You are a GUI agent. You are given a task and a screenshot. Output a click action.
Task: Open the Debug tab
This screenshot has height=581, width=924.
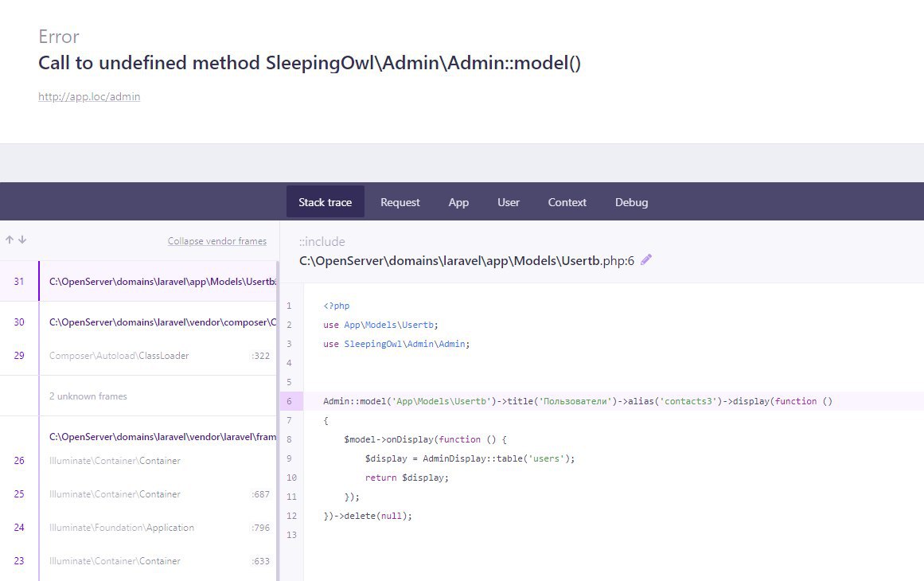(632, 202)
